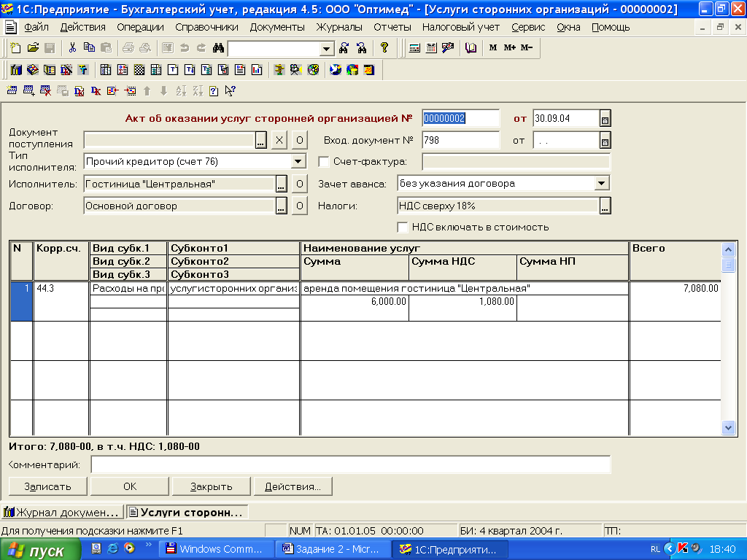Toggle НДС включать в стоимость checkbox
Screen dimensions: 747x560
(x=402, y=227)
